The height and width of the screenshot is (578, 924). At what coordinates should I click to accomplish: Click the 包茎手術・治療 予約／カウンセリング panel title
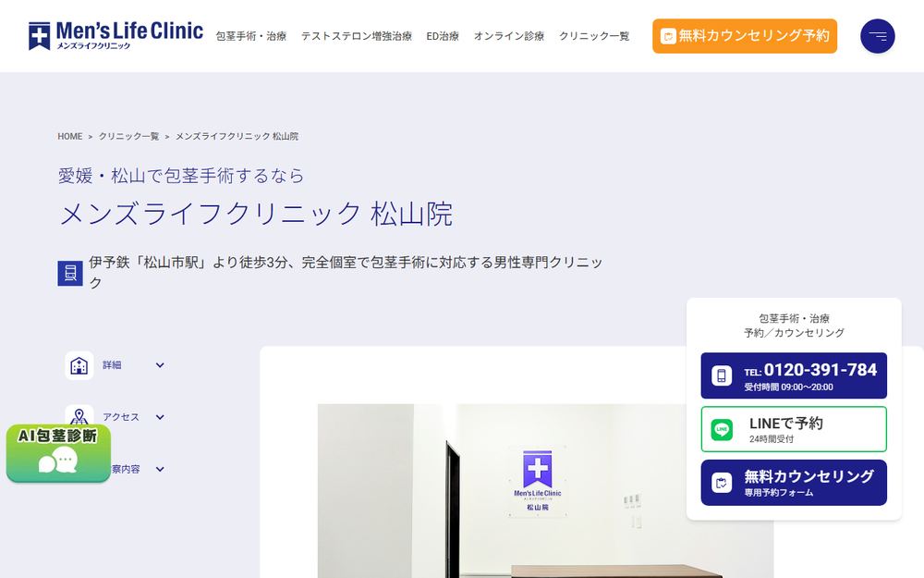point(793,326)
